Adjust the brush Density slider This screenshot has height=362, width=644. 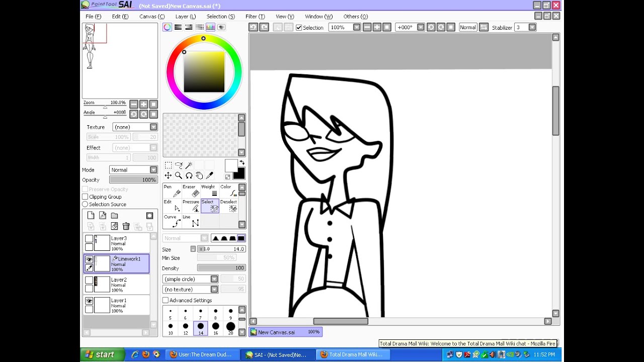[x=221, y=268]
